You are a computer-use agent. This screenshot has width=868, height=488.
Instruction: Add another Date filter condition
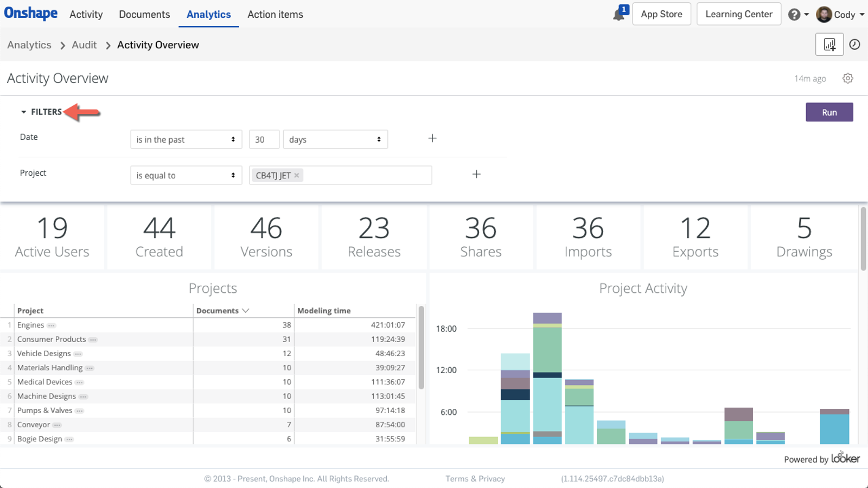coord(432,138)
